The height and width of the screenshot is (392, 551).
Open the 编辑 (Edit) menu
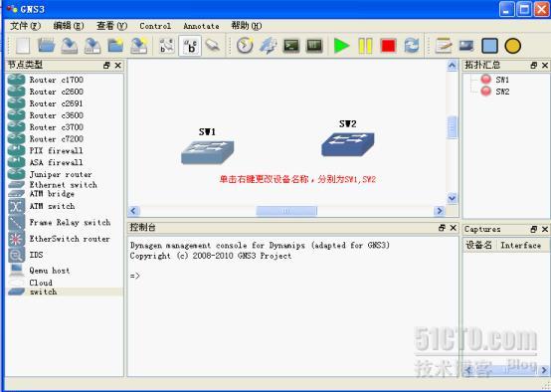(69, 26)
